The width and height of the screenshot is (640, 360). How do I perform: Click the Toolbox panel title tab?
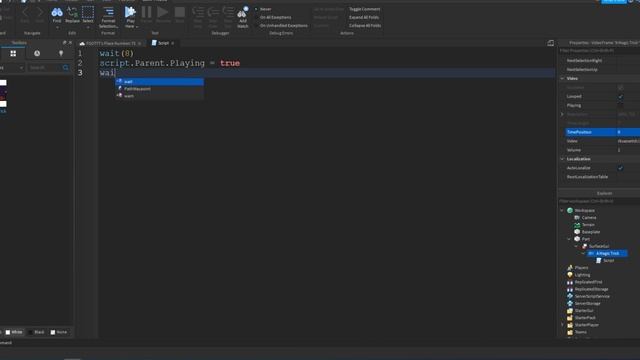pyautogui.click(x=19, y=42)
